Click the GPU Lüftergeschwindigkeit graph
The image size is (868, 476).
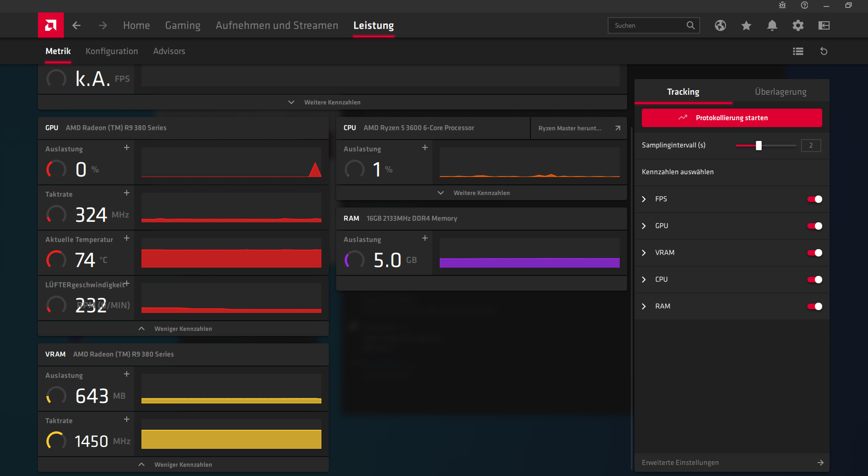click(231, 298)
